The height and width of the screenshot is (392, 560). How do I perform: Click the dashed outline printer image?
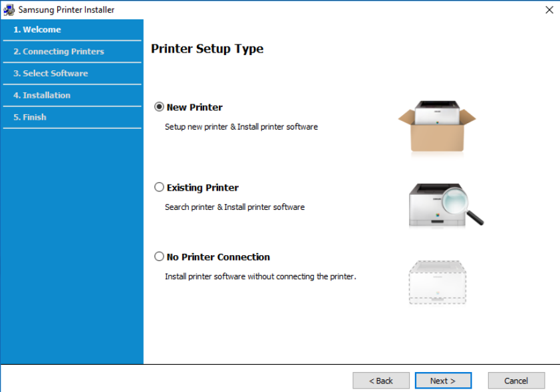[x=436, y=282]
